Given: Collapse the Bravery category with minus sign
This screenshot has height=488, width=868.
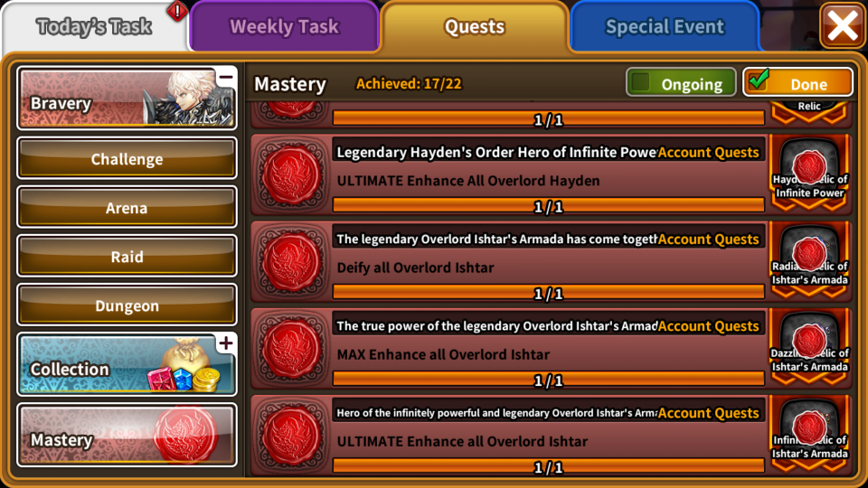Looking at the screenshot, I should (226, 78).
